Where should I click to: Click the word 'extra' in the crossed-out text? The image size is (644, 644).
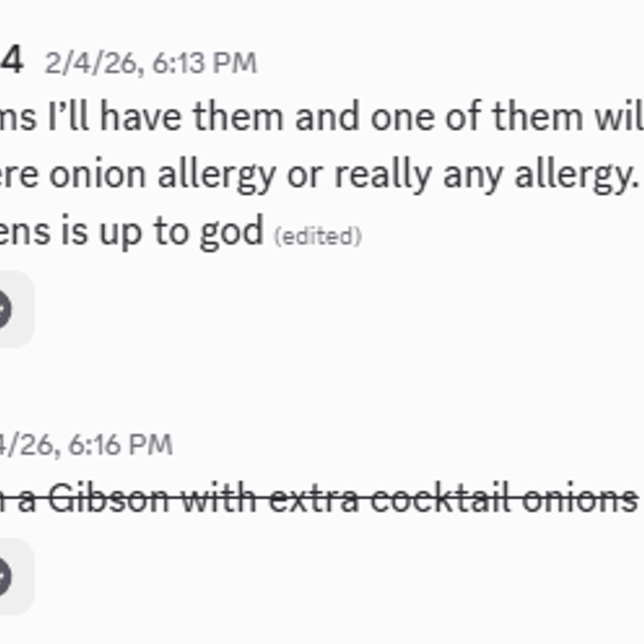point(314,498)
